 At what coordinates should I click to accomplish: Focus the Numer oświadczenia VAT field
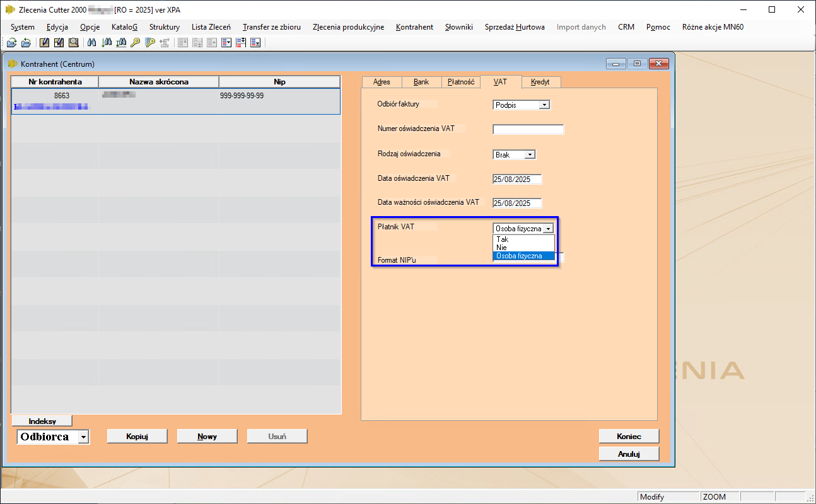(528, 129)
